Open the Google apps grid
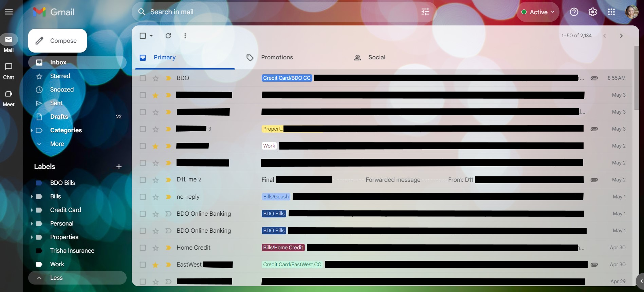This screenshot has height=292, width=644. (x=611, y=12)
